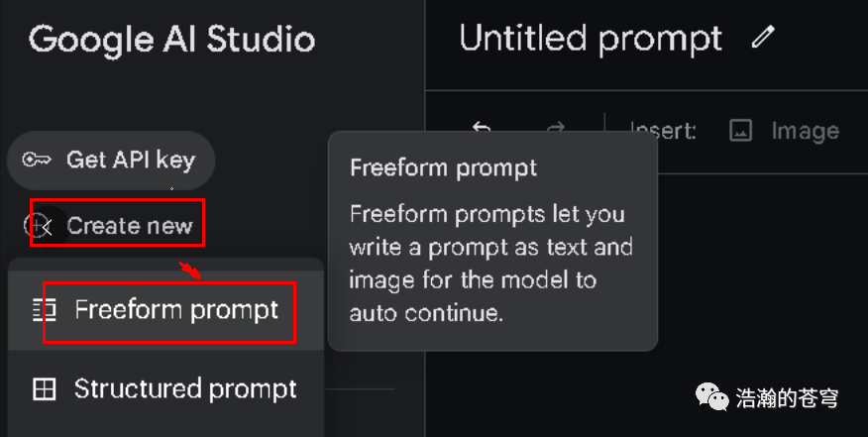Click the picture icon beside Image

click(741, 131)
